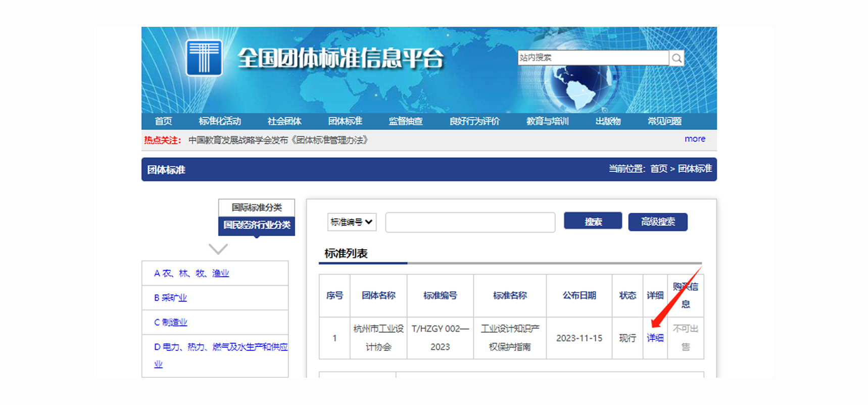The height and width of the screenshot is (405, 868).
Task: Select category C 制造业
Action: pyautogui.click(x=171, y=323)
